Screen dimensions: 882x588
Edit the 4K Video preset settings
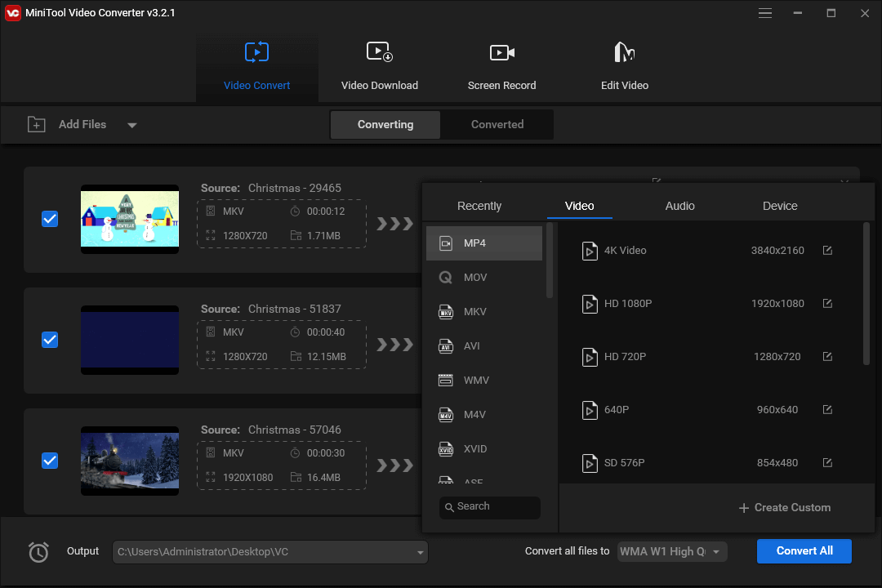pos(827,251)
